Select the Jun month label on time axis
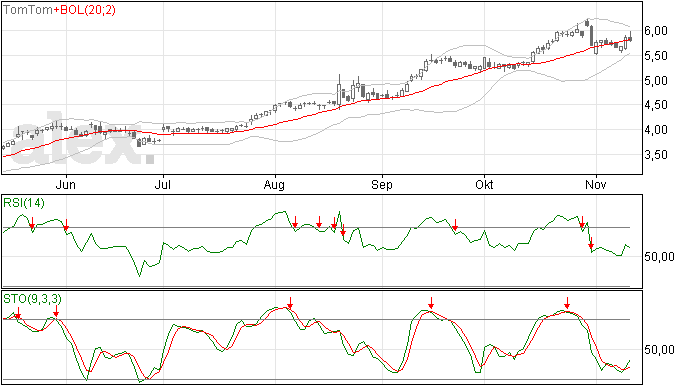 coord(66,184)
